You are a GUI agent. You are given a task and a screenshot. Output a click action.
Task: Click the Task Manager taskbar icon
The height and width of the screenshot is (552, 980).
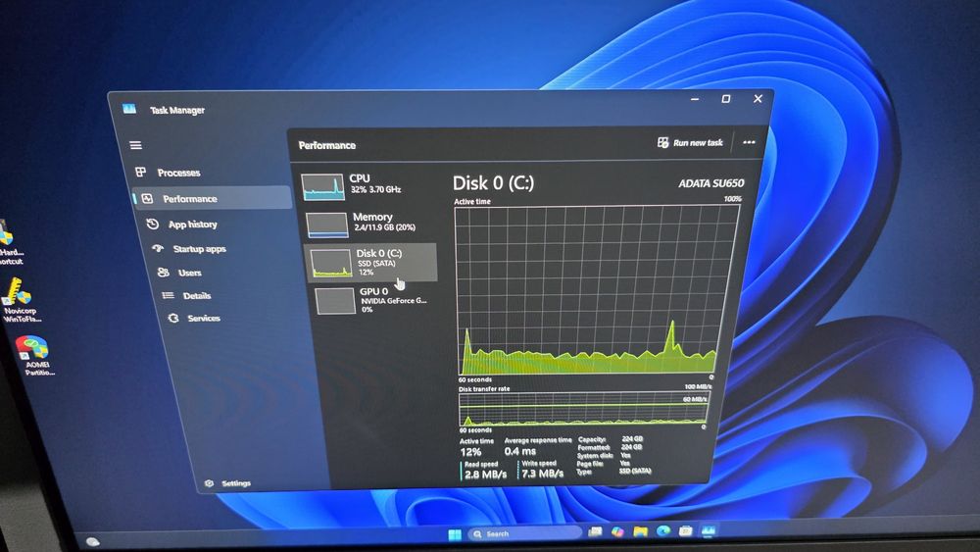[x=709, y=530]
